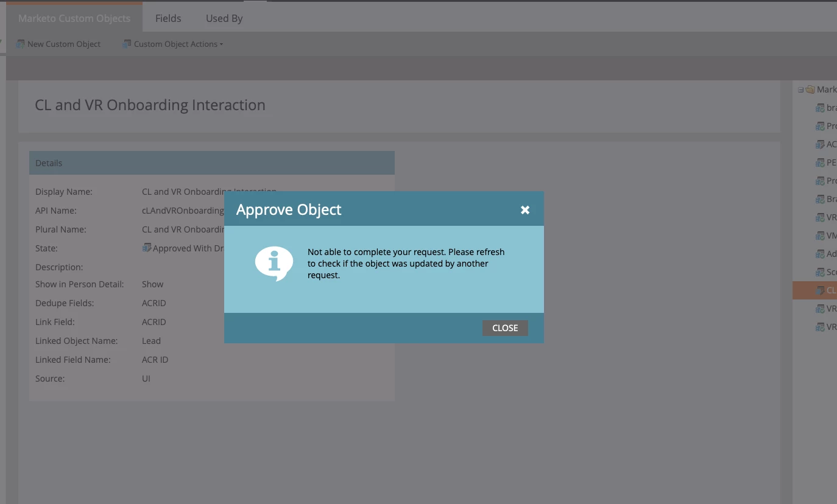The height and width of the screenshot is (504, 837).
Task: Click the "Show" value for Show in Person Detail
Action: (153, 284)
